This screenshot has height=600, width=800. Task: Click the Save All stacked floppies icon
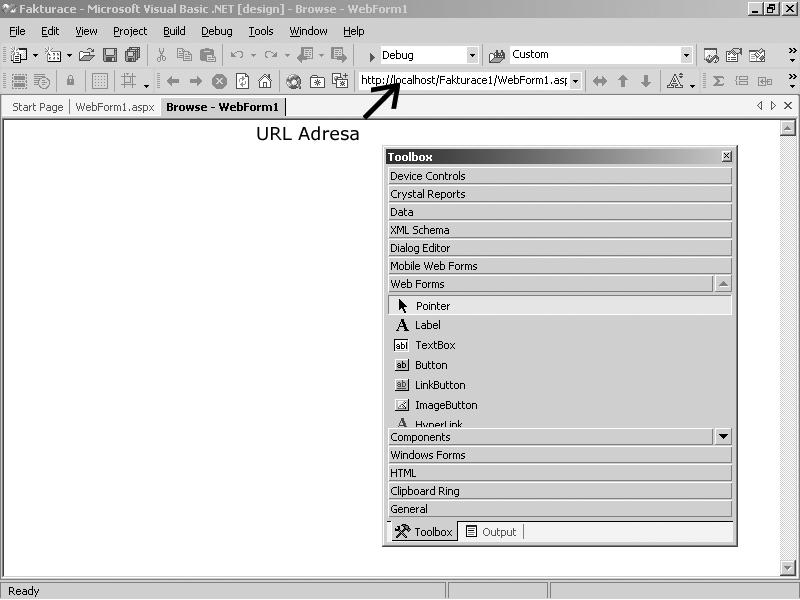[x=133, y=55]
